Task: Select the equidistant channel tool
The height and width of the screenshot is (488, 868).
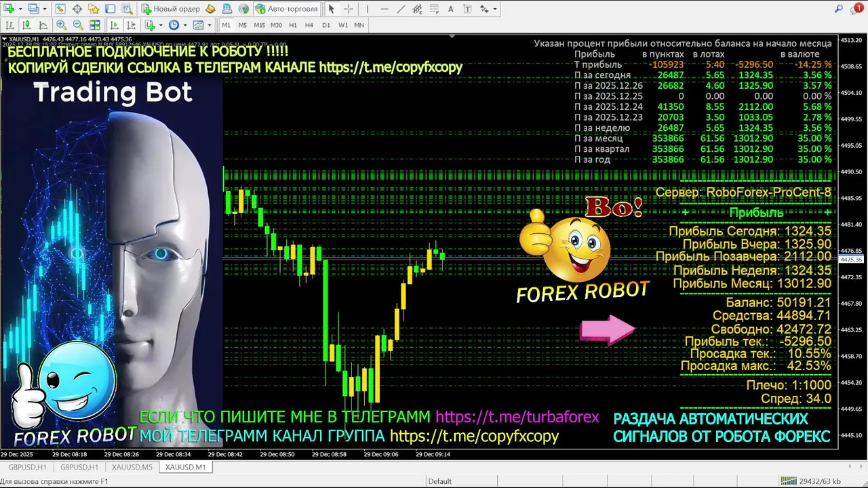Action: click(x=418, y=9)
